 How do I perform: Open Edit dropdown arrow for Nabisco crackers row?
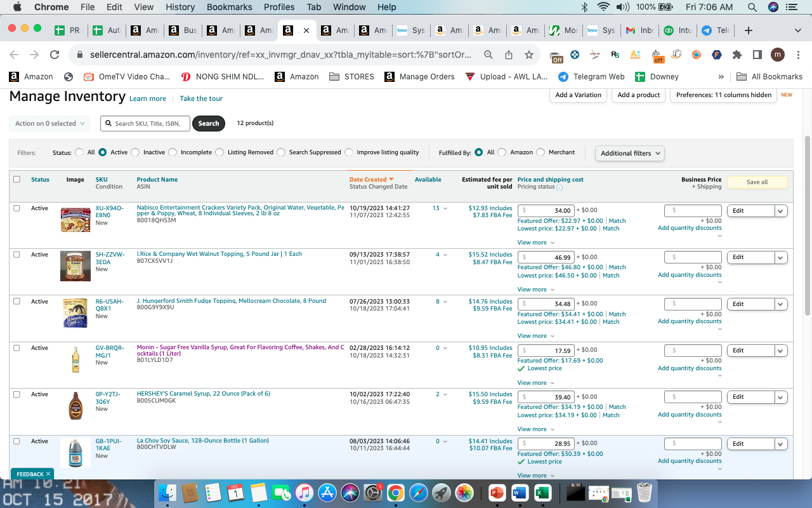point(781,211)
